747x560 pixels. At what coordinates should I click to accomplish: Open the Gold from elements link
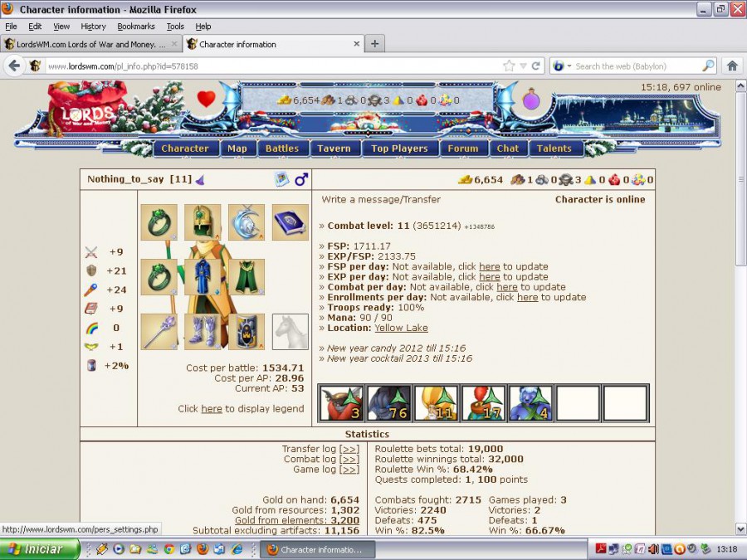click(x=297, y=520)
